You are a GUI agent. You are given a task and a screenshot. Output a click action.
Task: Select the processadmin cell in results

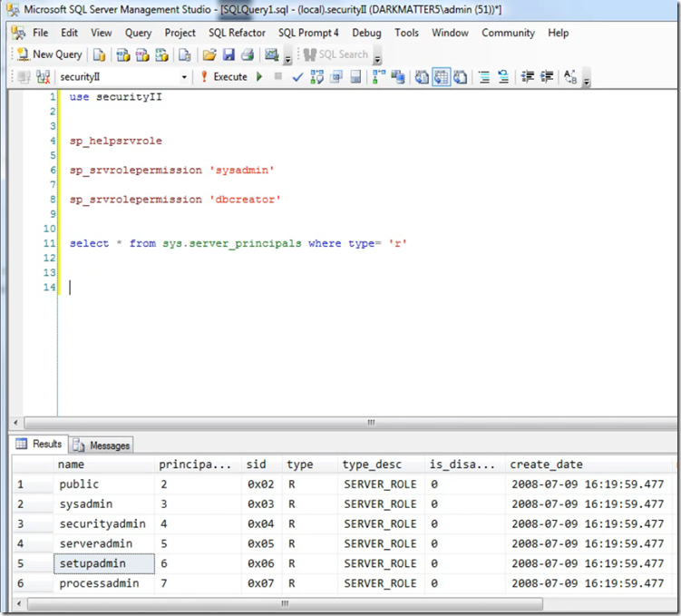(103, 583)
